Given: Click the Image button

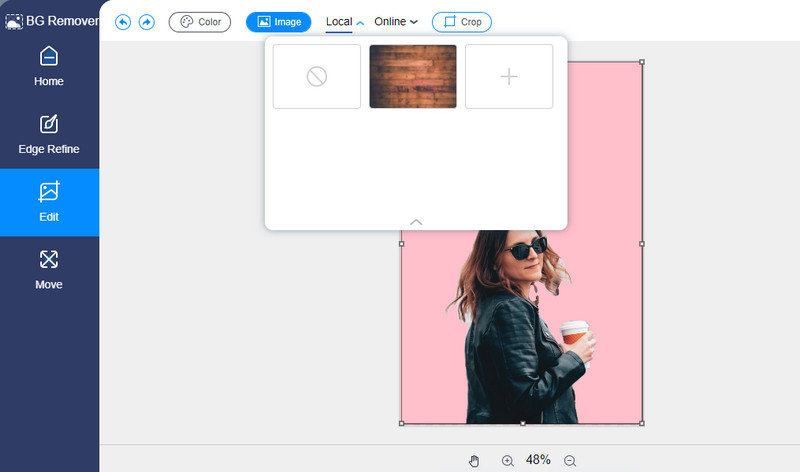Looking at the screenshot, I should [278, 22].
